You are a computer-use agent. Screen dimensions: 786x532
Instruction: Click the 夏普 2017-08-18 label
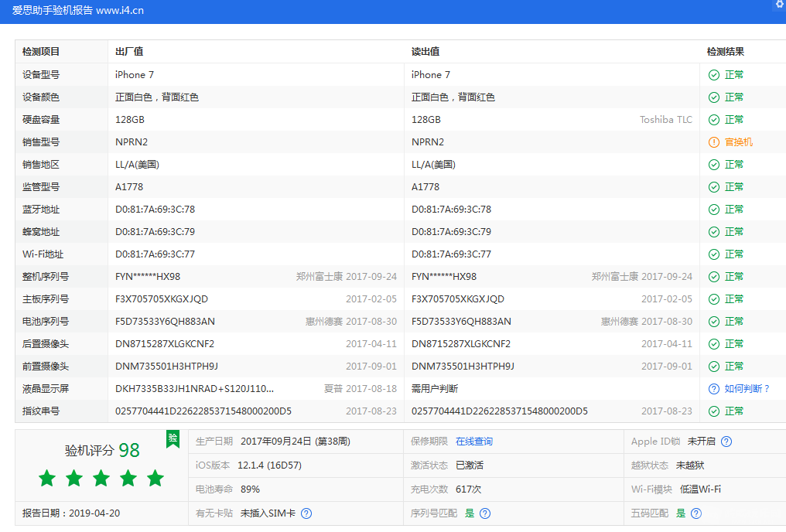click(x=361, y=389)
